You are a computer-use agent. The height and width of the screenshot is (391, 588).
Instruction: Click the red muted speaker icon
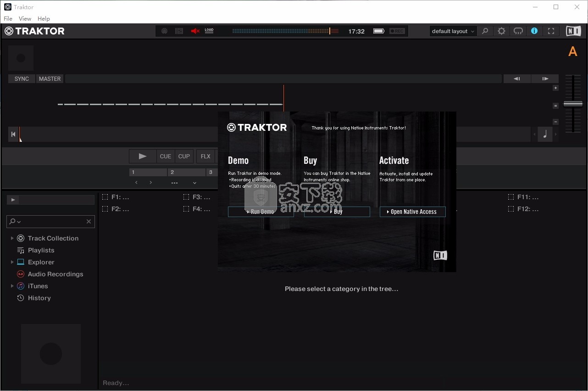195,31
